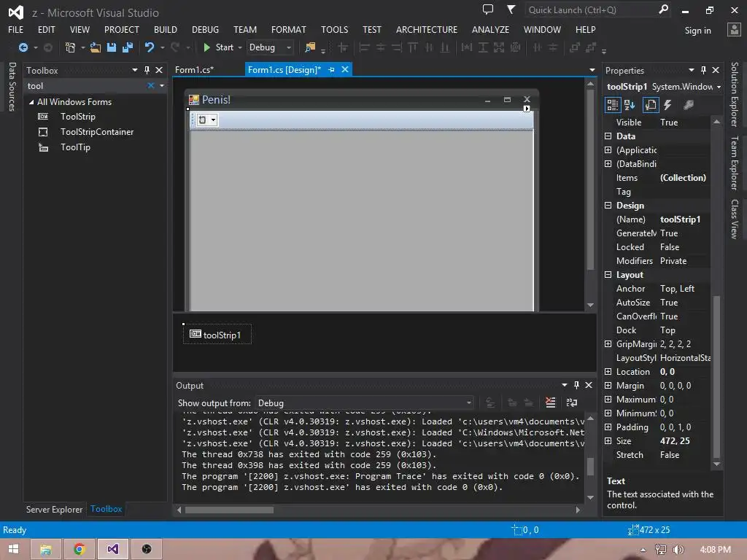This screenshot has width=747, height=560.
Task: Start debugging with the green play button
Action: tap(206, 47)
